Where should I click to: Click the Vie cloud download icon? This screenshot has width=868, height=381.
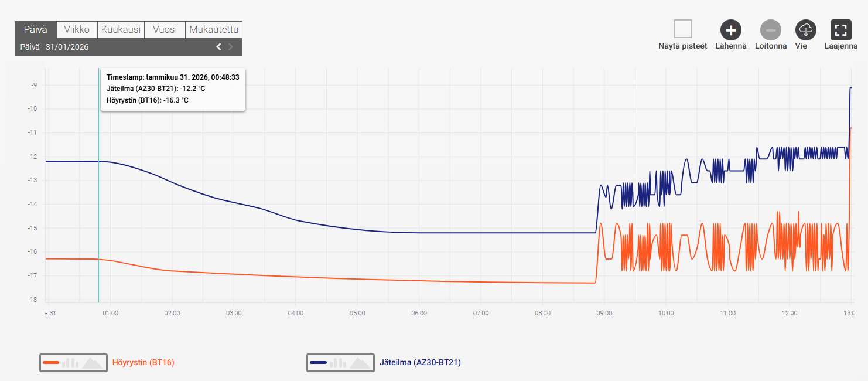[805, 29]
